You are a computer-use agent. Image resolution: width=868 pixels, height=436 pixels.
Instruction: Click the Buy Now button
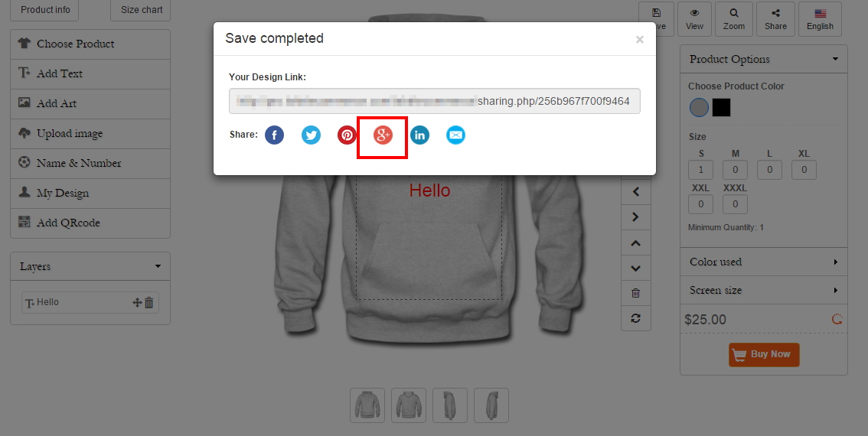(764, 354)
